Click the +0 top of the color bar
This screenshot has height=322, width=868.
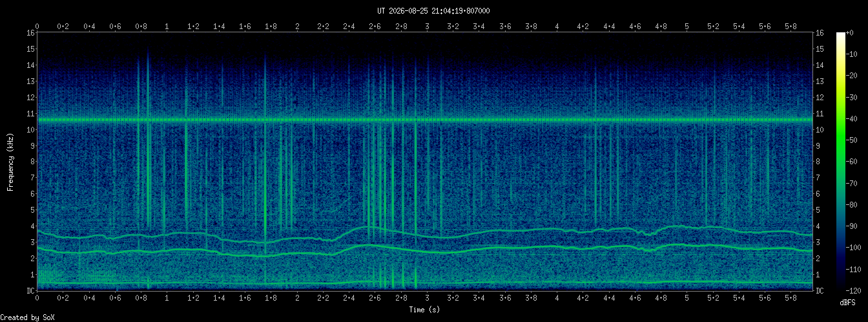point(852,32)
